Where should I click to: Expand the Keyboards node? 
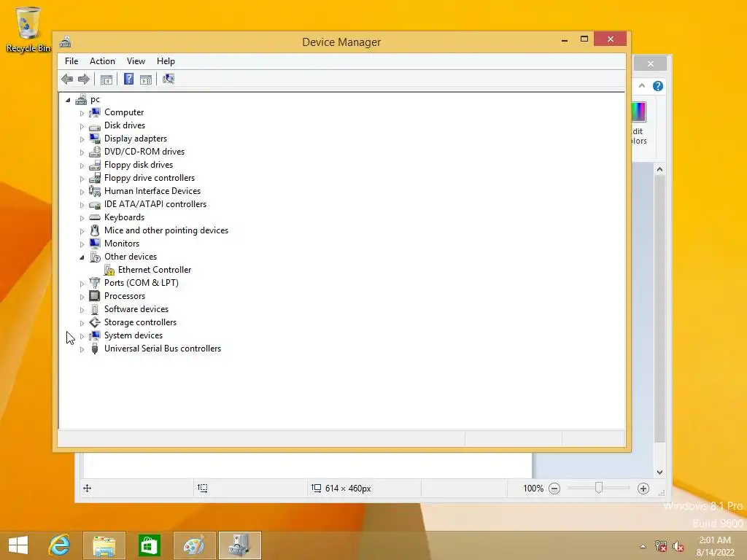pyautogui.click(x=82, y=218)
